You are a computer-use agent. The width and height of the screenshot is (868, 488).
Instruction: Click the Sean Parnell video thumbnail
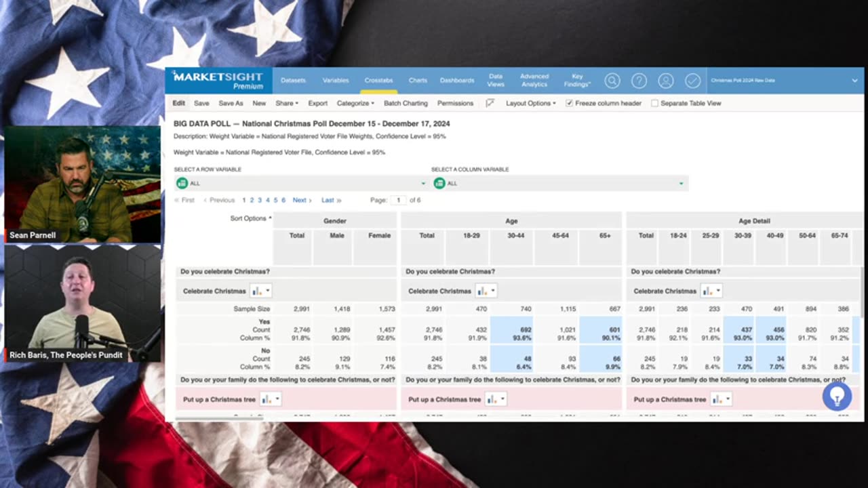pos(83,184)
